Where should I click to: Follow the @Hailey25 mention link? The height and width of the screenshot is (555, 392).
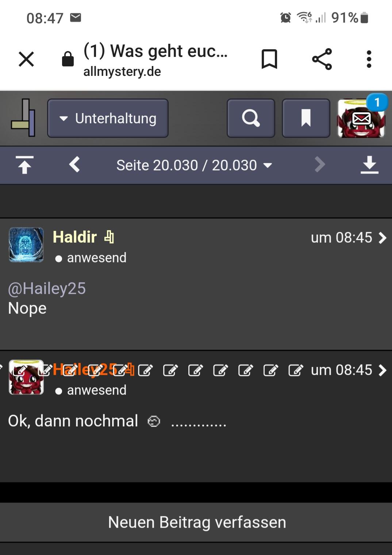[x=47, y=289]
